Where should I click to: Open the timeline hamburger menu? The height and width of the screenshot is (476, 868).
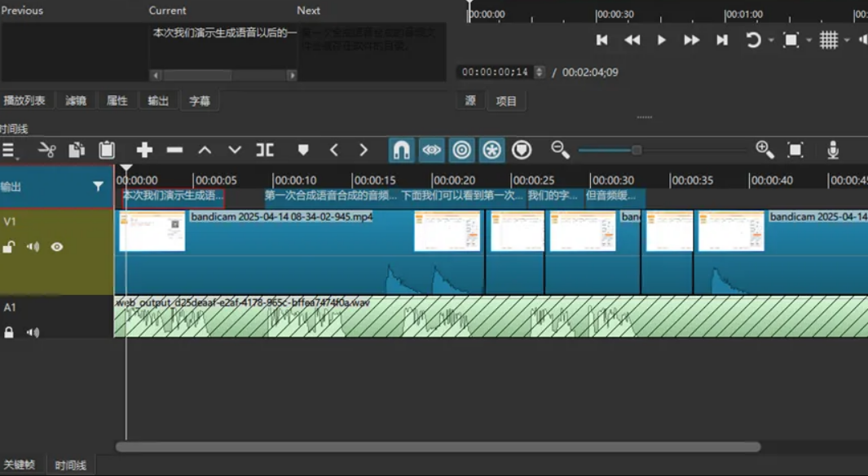[10, 150]
